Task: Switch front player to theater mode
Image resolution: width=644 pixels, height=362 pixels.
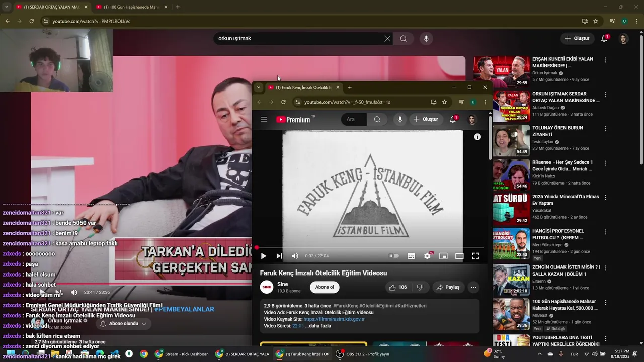Action: (x=459, y=256)
